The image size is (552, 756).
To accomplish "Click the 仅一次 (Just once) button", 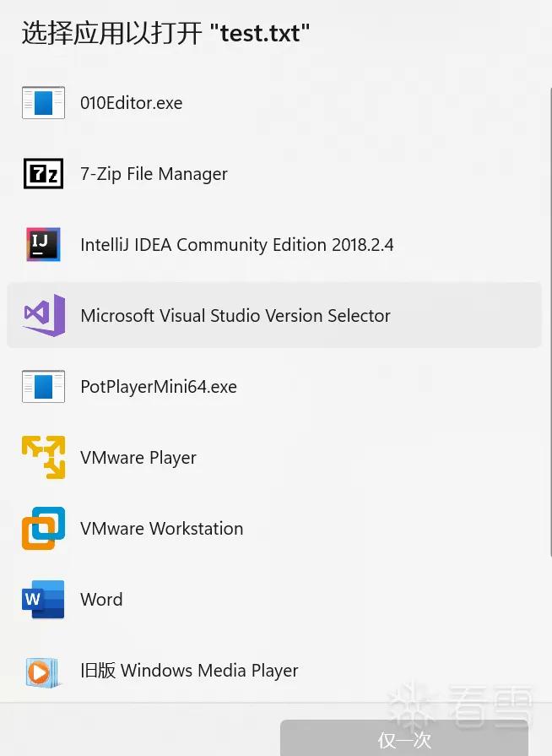I will [x=404, y=738].
